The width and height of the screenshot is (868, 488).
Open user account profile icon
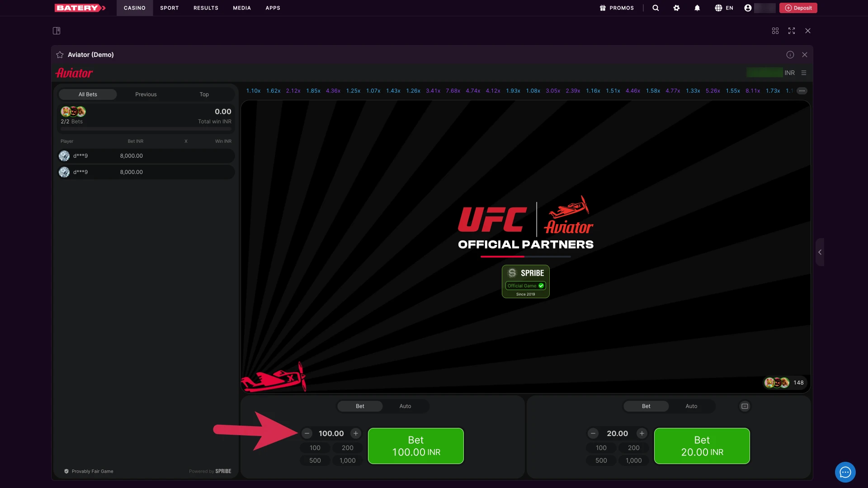(748, 8)
